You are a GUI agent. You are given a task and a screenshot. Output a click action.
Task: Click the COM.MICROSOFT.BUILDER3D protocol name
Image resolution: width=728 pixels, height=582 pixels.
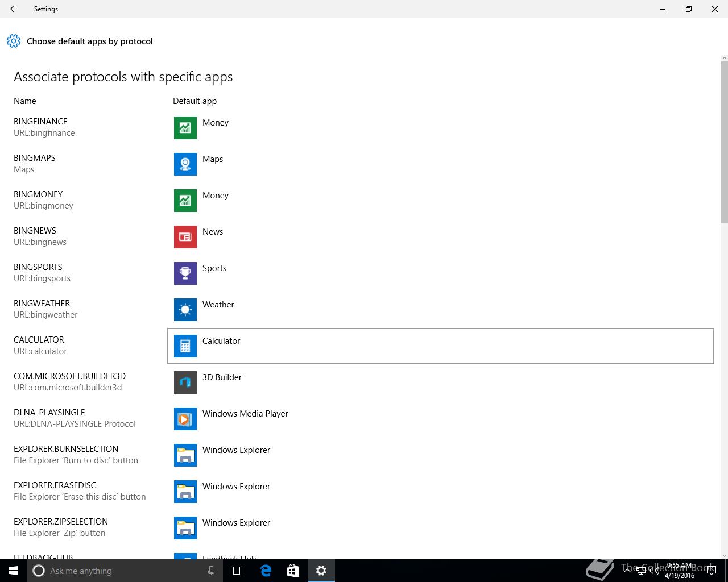69,376
